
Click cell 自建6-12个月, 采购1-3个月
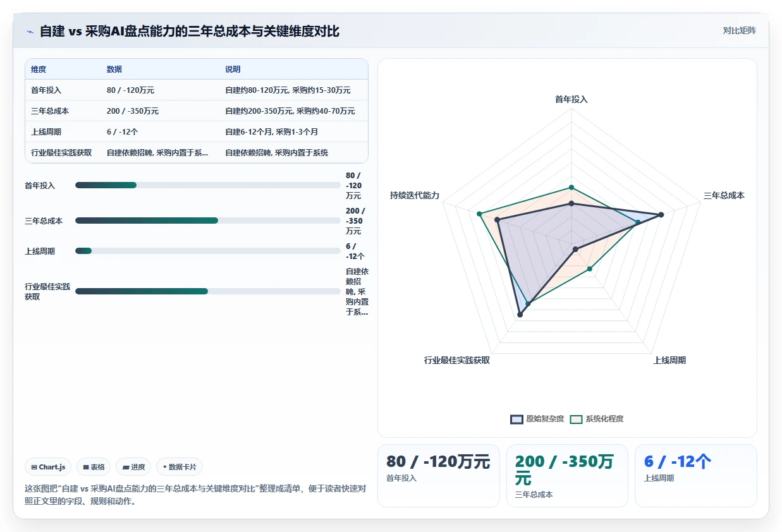tap(272, 132)
